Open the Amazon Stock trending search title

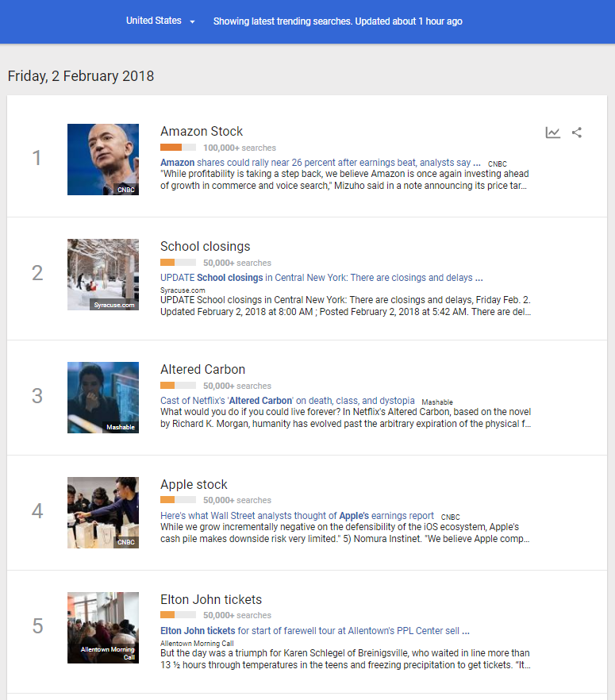202,131
